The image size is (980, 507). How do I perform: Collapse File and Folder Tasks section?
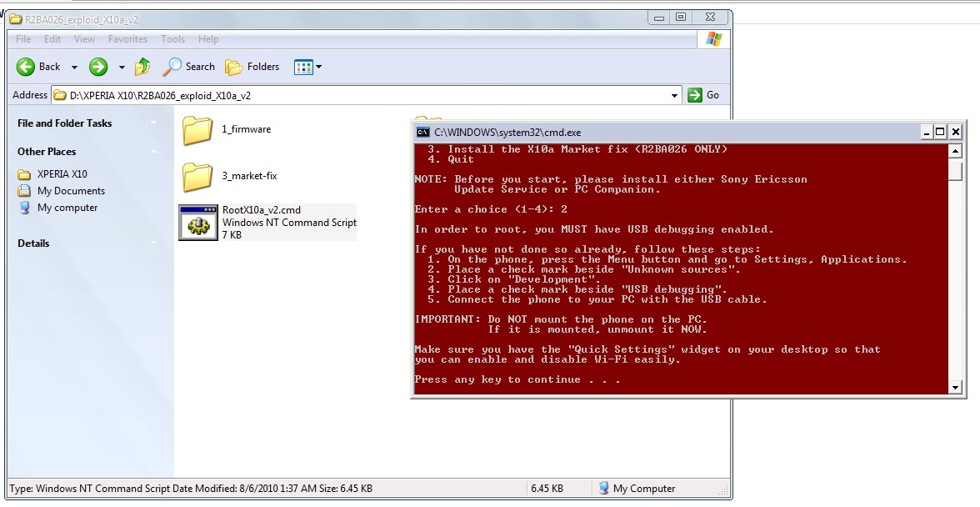click(153, 123)
